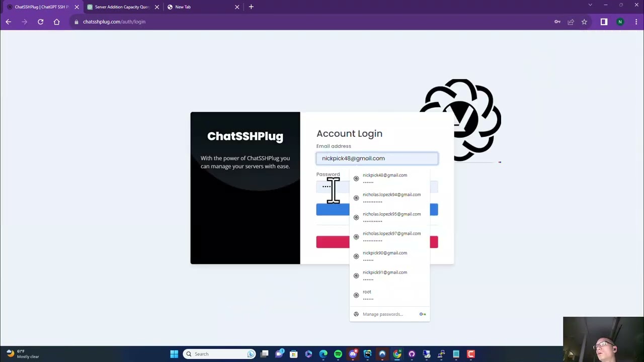Click the key icon beside Manage passwords
The width and height of the screenshot is (644, 362).
point(422,314)
